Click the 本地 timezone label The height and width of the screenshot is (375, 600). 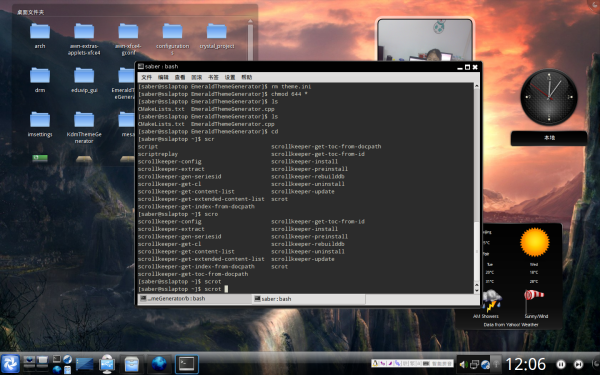click(549, 138)
